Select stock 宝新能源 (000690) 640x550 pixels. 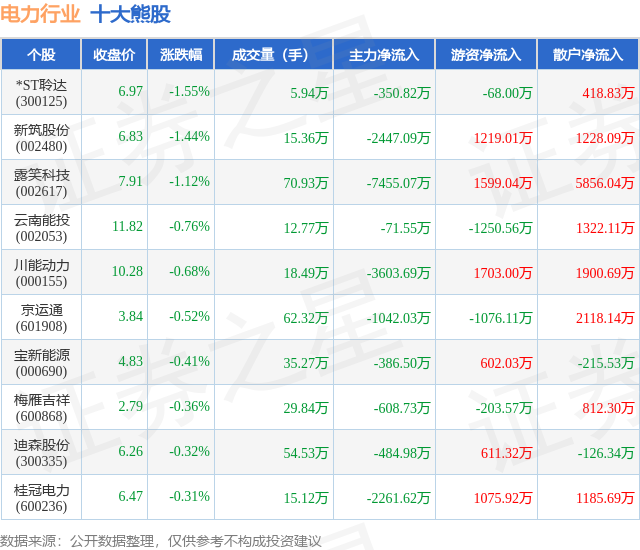tap(41, 363)
